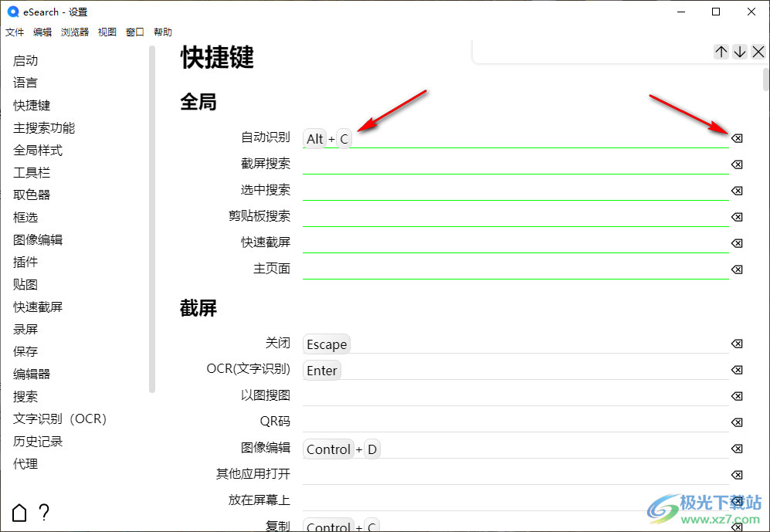Go to the 全局样式 settings section

click(x=38, y=151)
